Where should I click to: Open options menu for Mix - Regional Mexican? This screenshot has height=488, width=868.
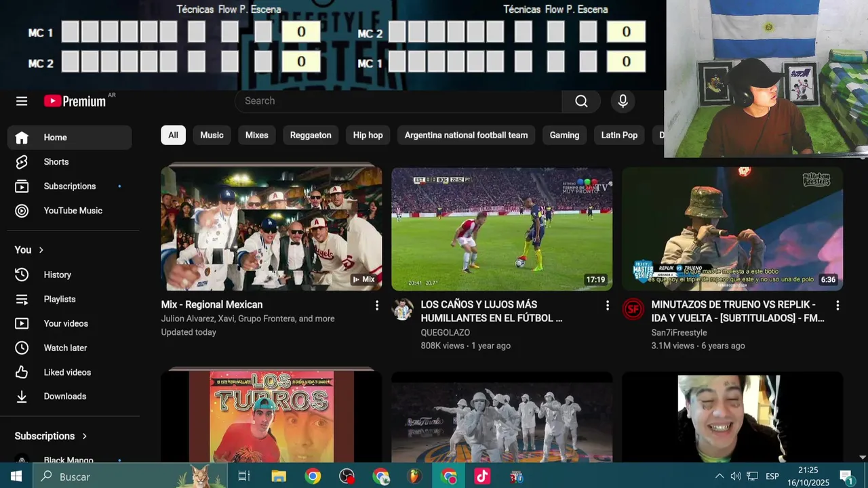point(377,306)
